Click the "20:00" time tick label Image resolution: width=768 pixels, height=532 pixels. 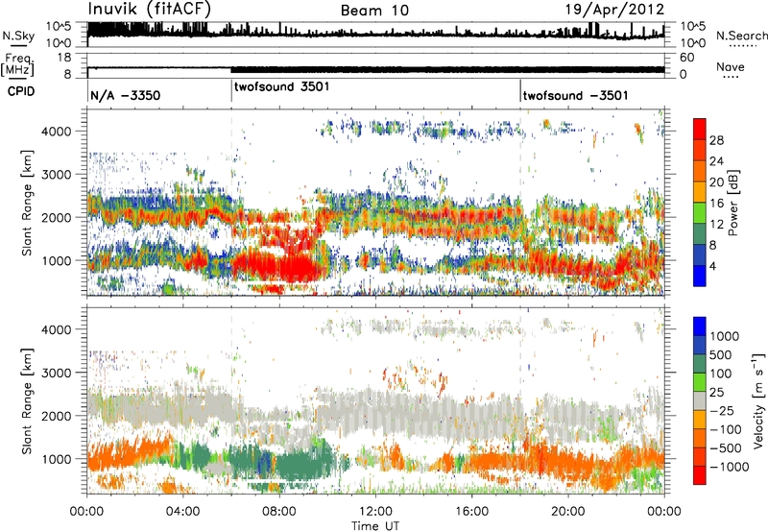pos(567,512)
